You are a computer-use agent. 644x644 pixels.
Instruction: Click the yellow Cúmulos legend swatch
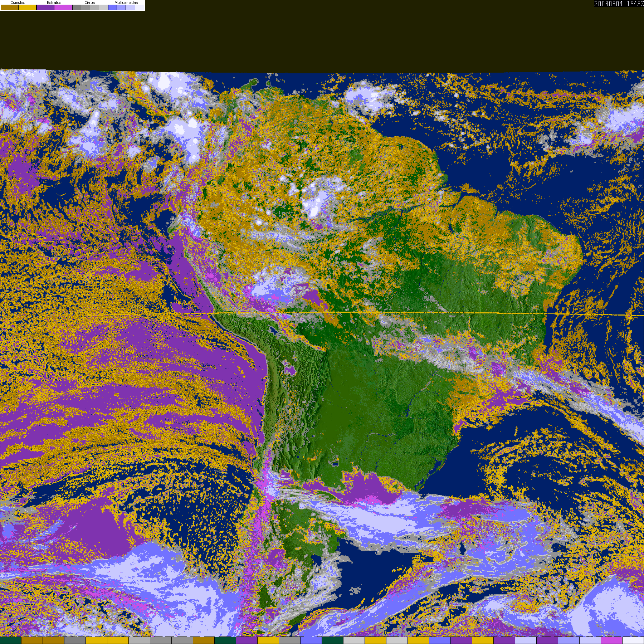(x=28, y=7)
